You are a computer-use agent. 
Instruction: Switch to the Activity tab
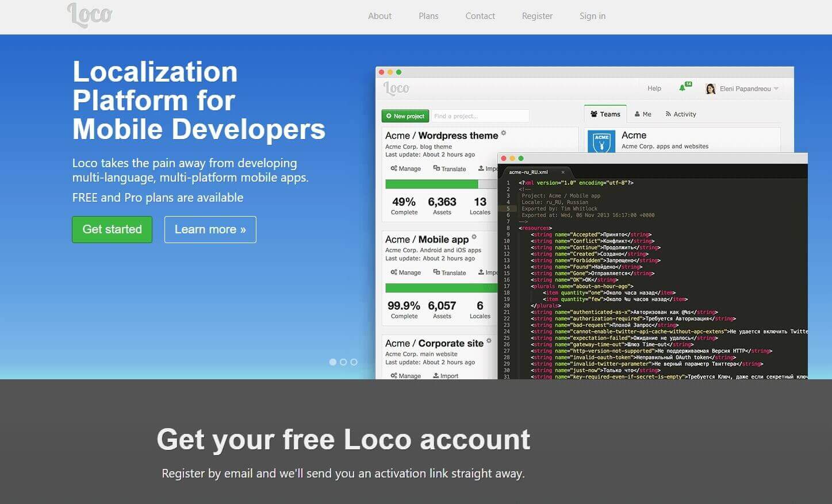coord(681,114)
